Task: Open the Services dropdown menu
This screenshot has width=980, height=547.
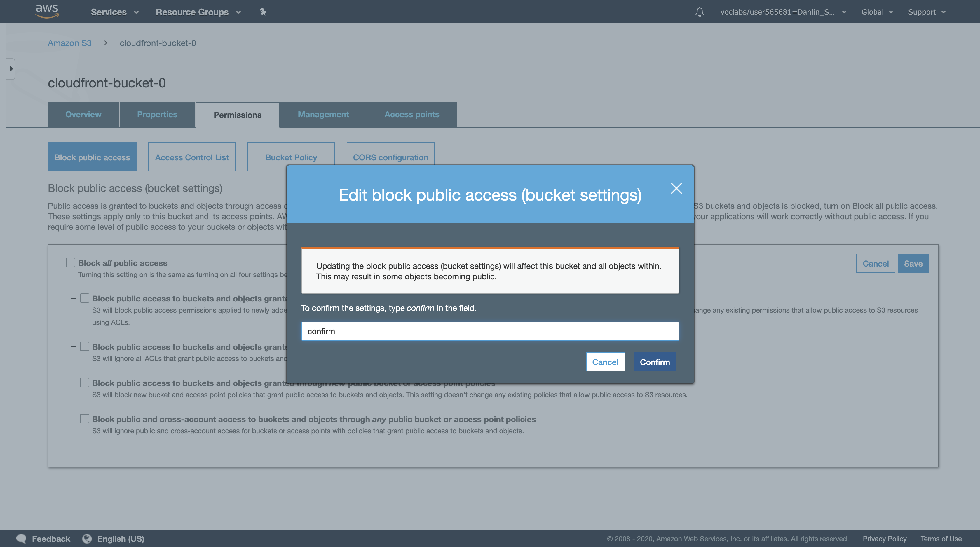Action: [x=114, y=12]
